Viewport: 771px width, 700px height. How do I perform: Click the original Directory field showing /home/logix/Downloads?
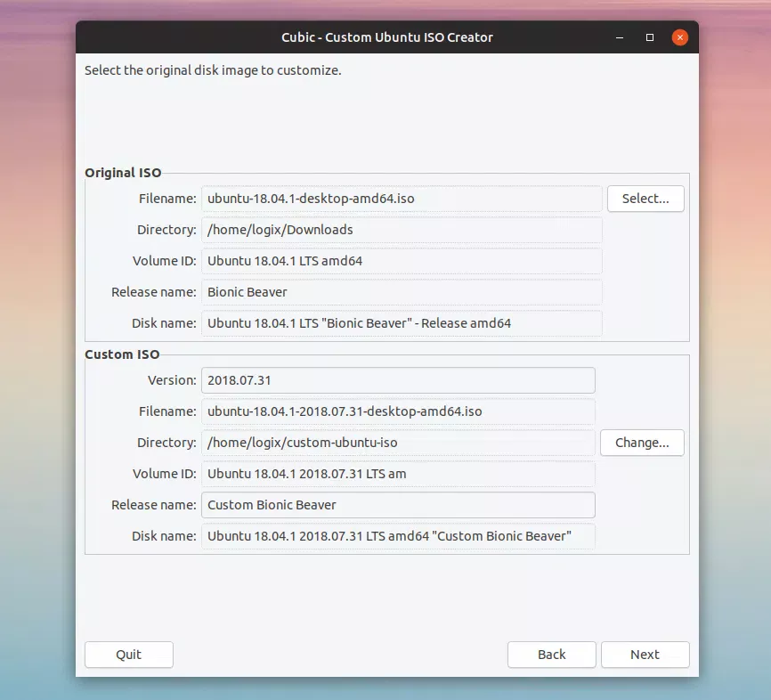pyautogui.click(x=402, y=230)
